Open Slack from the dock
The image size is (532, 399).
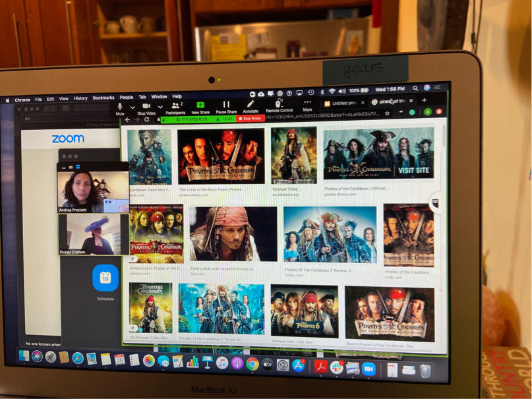point(337,367)
